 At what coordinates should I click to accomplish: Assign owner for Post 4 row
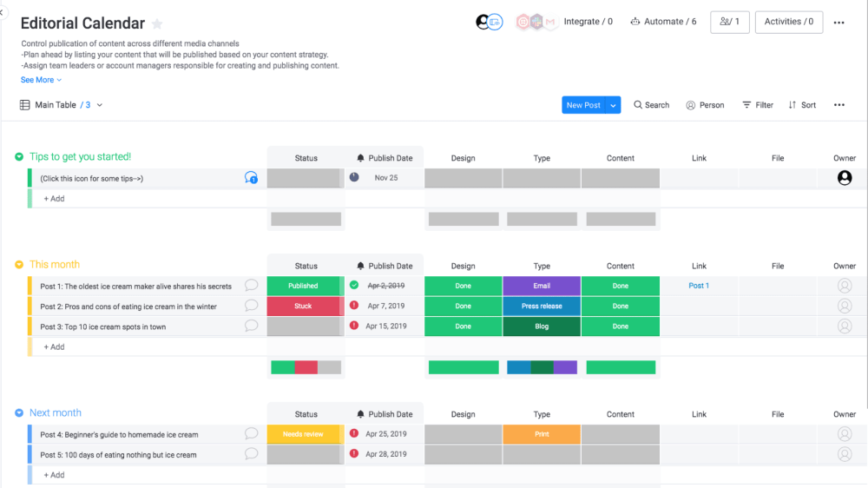pyautogui.click(x=845, y=434)
